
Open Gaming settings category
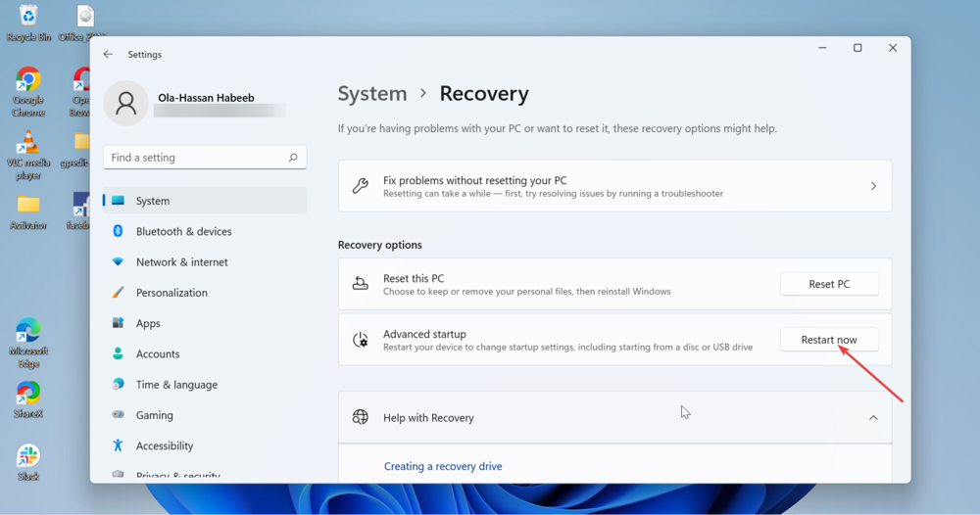coord(205,414)
